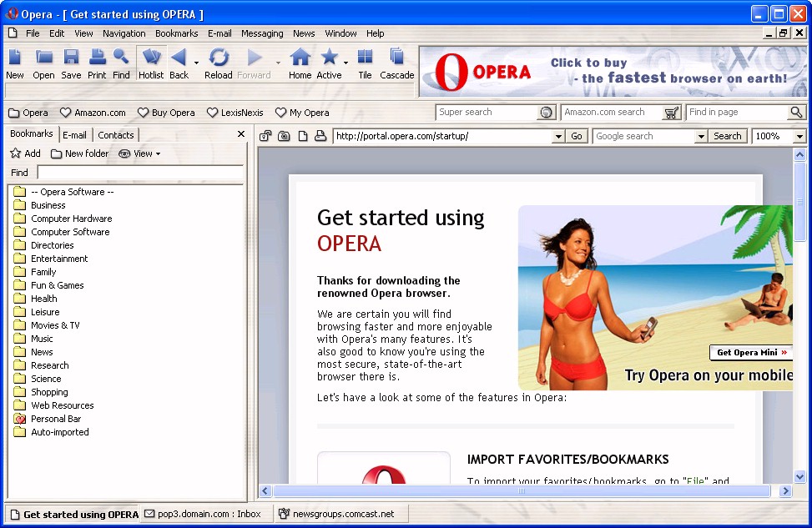Open the Amazon.com personal bar bookmark

click(93, 113)
